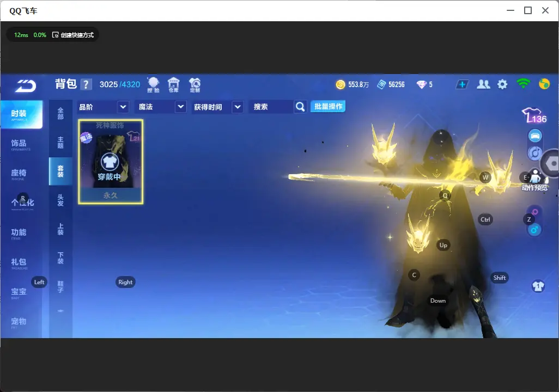Open the backpack help question mark
Image resolution: width=559 pixels, height=392 pixels.
[x=86, y=85]
